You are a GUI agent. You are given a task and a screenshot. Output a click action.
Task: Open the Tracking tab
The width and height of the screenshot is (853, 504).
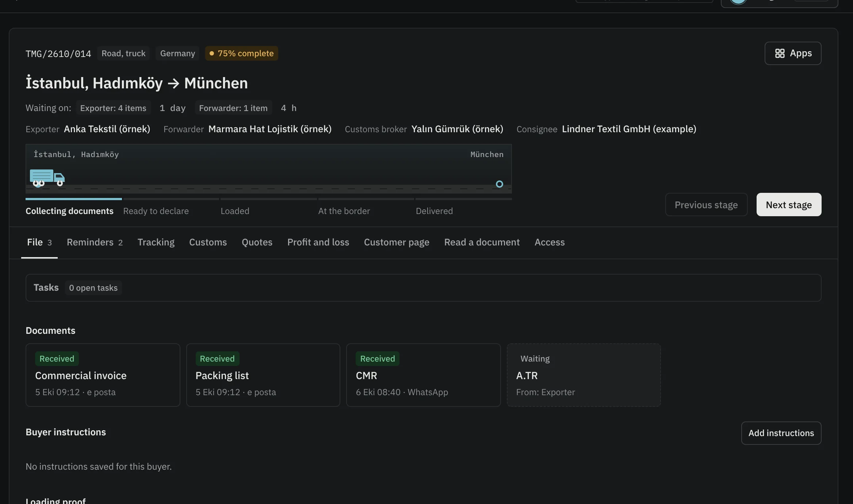156,242
